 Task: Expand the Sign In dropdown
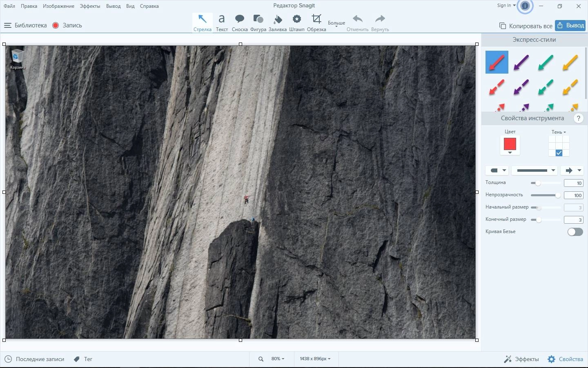pos(506,6)
